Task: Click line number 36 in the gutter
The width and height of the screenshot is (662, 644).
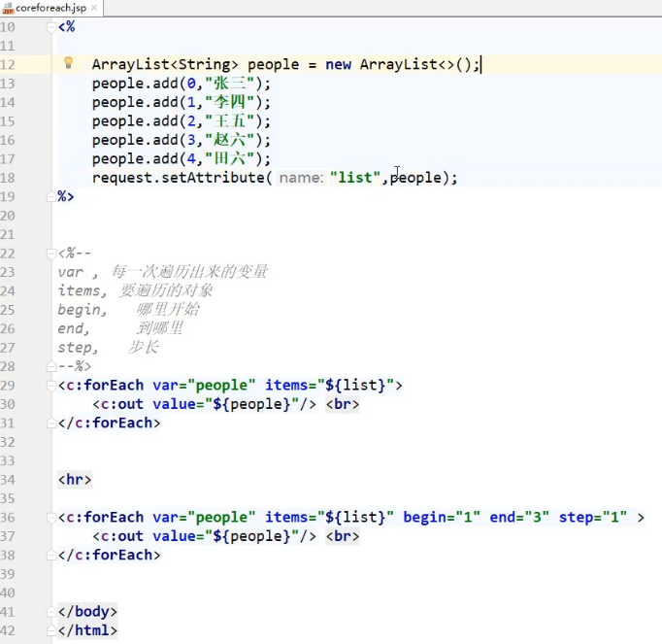Action: tap(8, 518)
